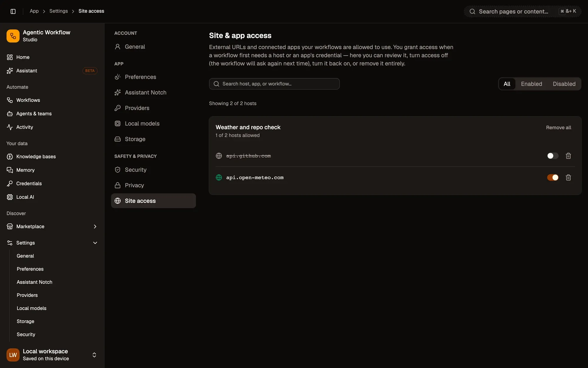Viewport: 588px width, 368px height.
Task: Open the Local workspace switcher
Action: pyautogui.click(x=52, y=355)
